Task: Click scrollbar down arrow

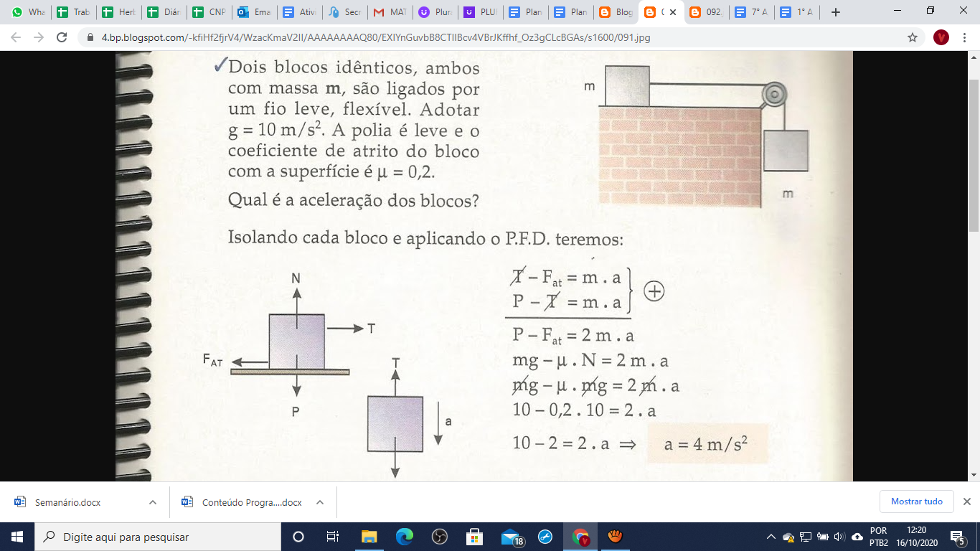Action: [974, 475]
